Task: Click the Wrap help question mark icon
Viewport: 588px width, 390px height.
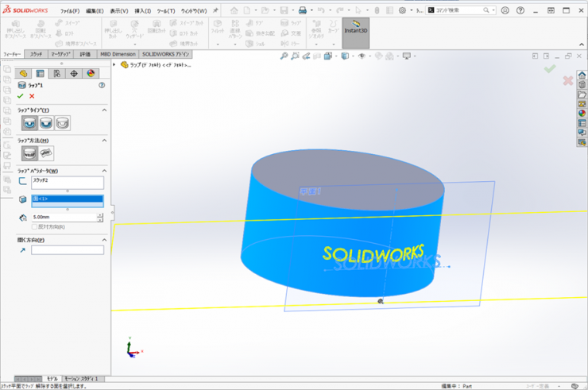Action: coord(102,85)
